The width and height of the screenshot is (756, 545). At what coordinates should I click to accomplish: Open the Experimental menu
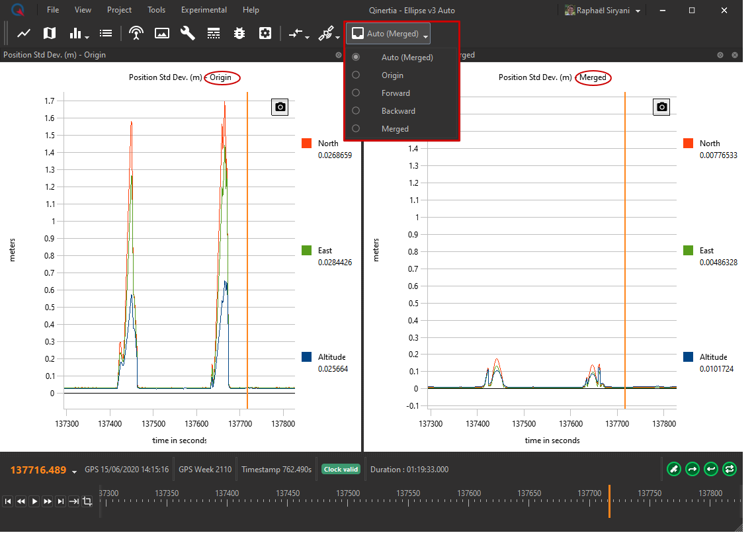[204, 10]
